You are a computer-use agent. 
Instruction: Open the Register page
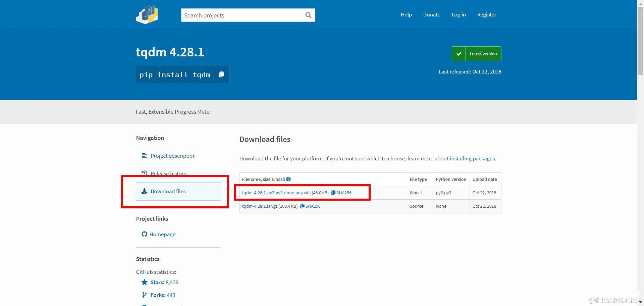coord(487,15)
